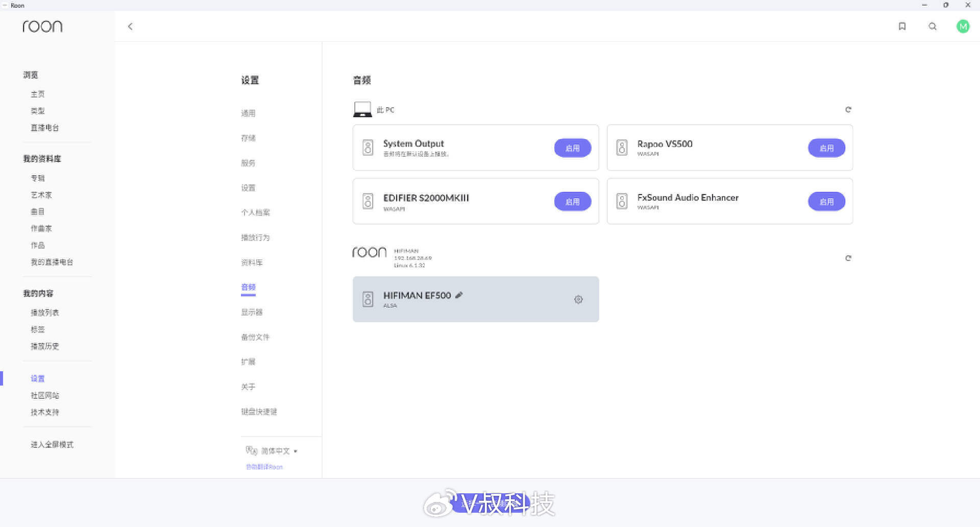The height and width of the screenshot is (527, 980).
Task: Open the green M profile avatar
Action: tap(963, 27)
